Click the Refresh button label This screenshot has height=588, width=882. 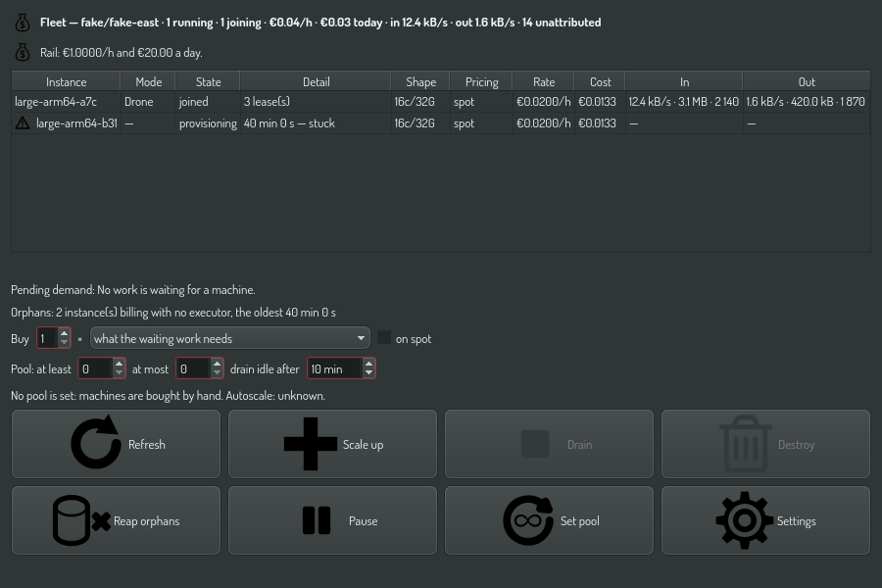(x=147, y=445)
